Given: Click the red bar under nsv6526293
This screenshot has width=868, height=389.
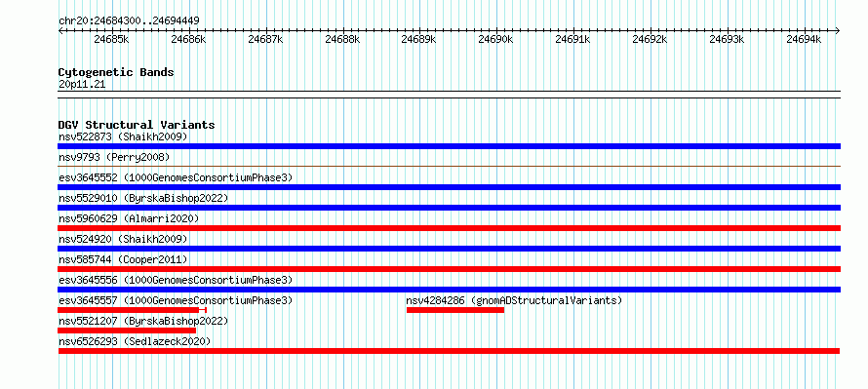Looking at the screenshot, I should point(449,351).
